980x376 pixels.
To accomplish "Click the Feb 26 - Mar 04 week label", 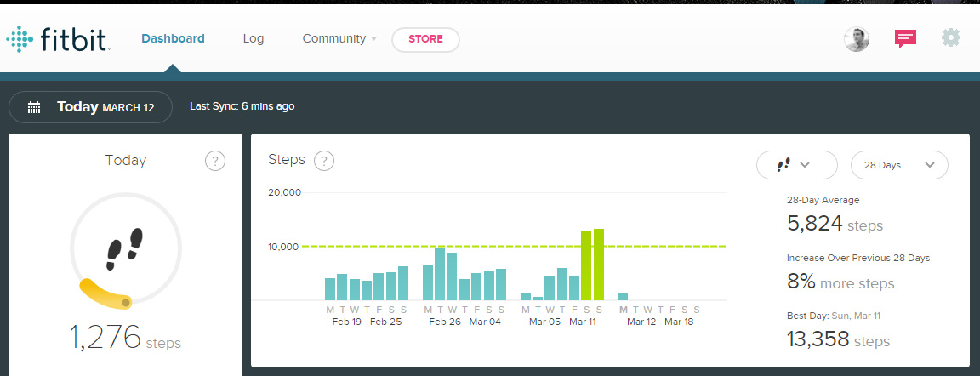I will (x=464, y=322).
